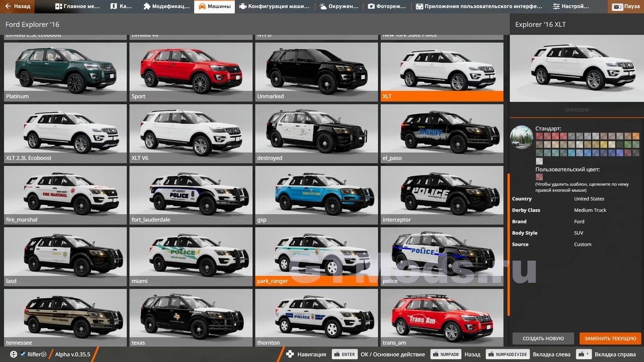Pick the white standard color swatch
Viewport: 644px width, 362px height.
coord(539,161)
